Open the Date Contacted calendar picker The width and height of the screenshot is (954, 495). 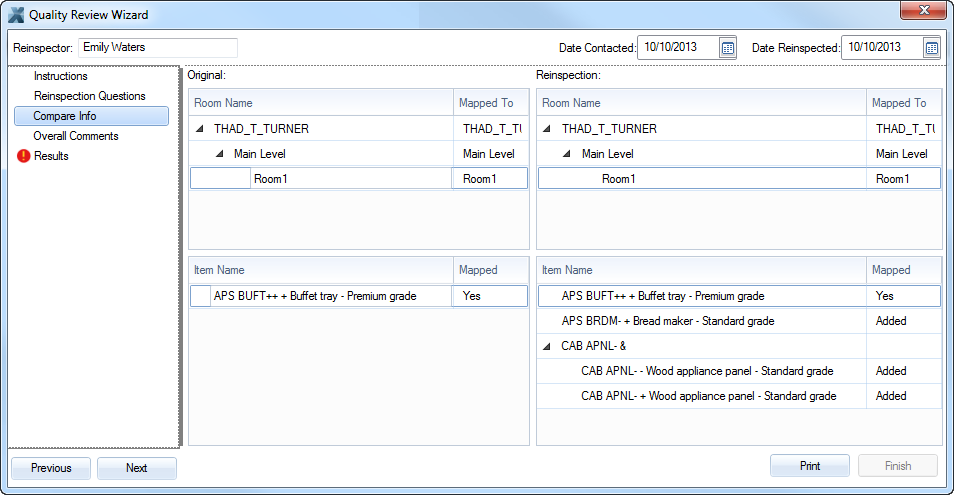coord(728,47)
